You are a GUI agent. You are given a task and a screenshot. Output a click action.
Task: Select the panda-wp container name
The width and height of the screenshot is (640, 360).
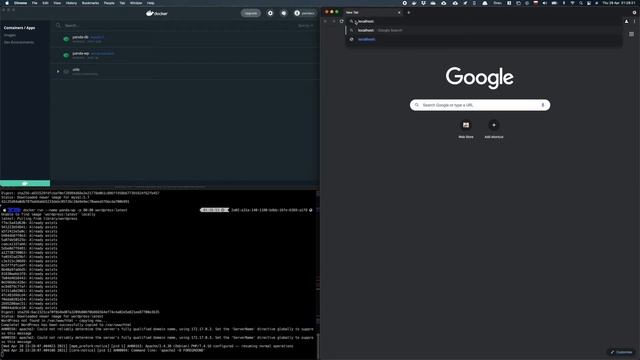(x=81, y=53)
